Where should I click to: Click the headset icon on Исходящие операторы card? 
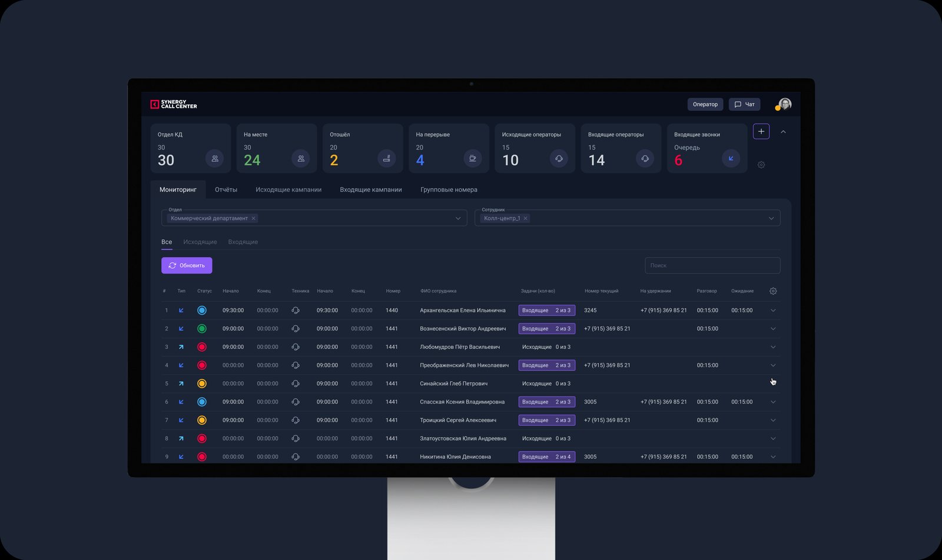point(559,158)
